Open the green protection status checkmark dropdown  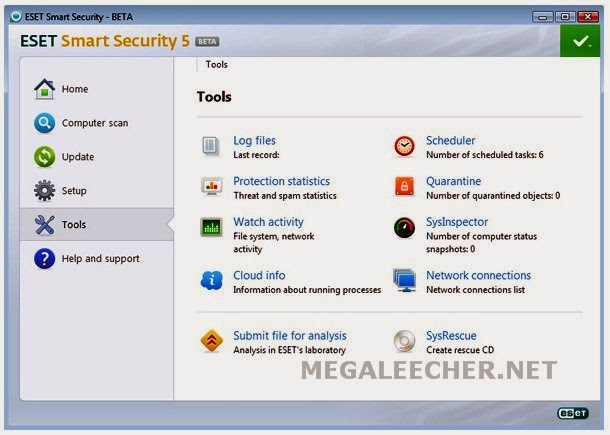580,41
